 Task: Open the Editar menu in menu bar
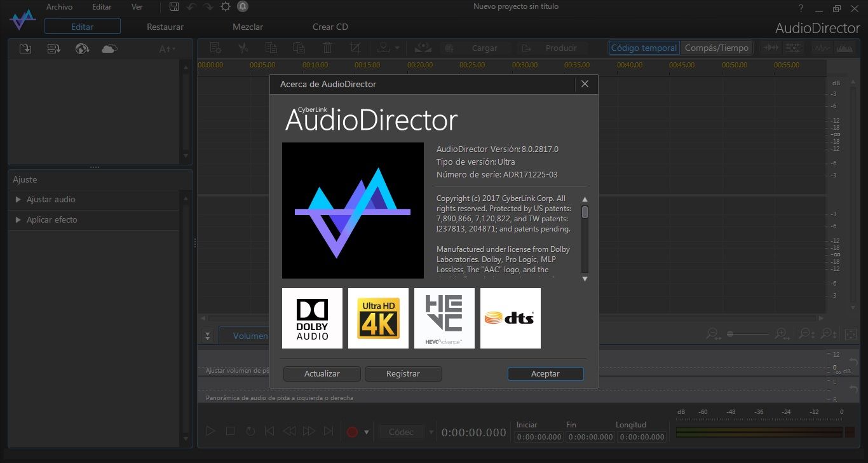point(102,7)
